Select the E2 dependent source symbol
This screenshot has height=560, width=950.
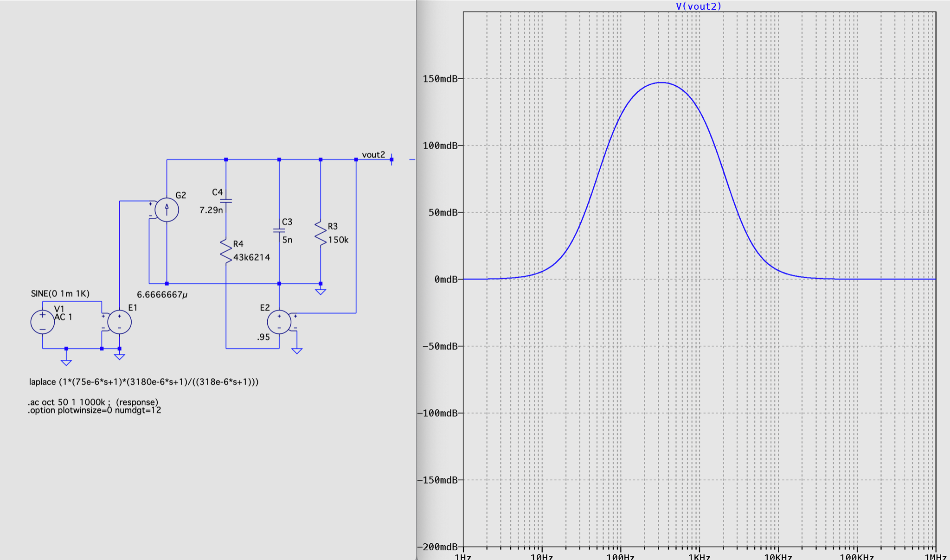click(x=279, y=322)
